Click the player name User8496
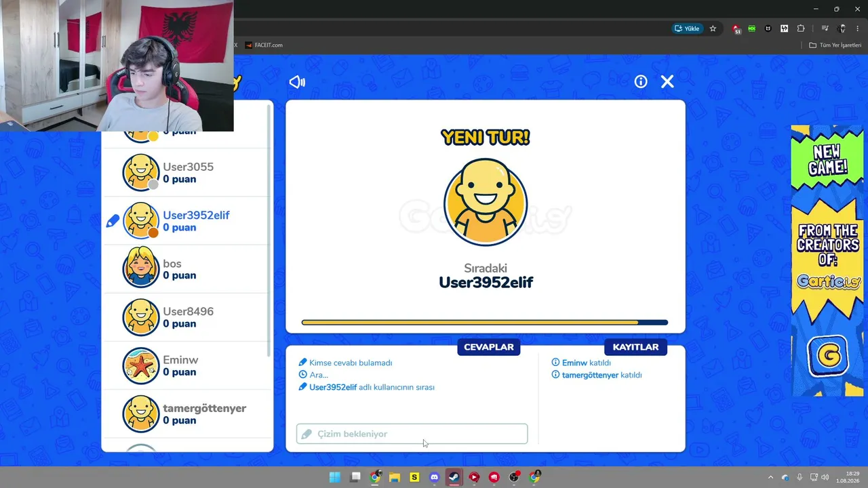Screen dimensions: 868x488 click(x=188, y=312)
